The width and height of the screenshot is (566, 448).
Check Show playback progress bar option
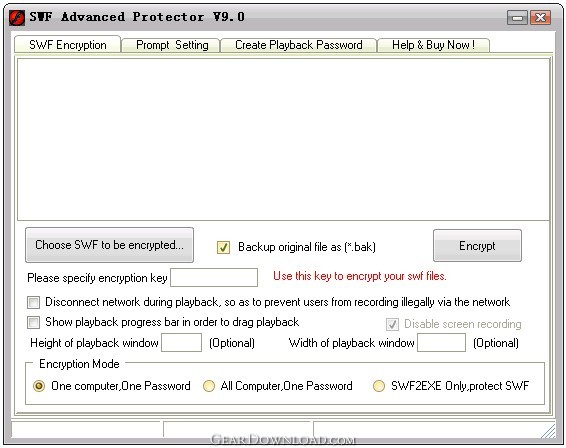click(x=34, y=322)
